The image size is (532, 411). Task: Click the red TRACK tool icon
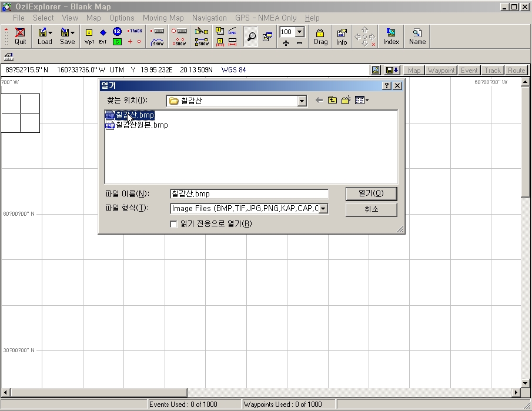(135, 31)
